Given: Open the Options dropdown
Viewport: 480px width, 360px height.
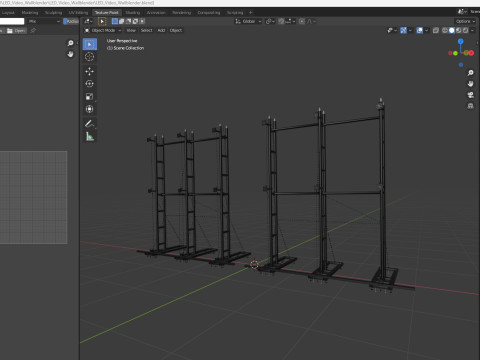Looking at the screenshot, I should pos(465,21).
